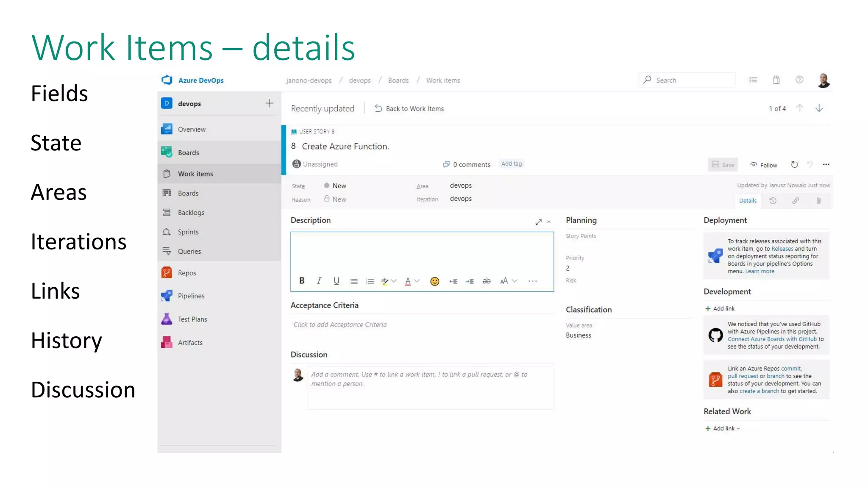Open the Attachments tab icon

818,201
